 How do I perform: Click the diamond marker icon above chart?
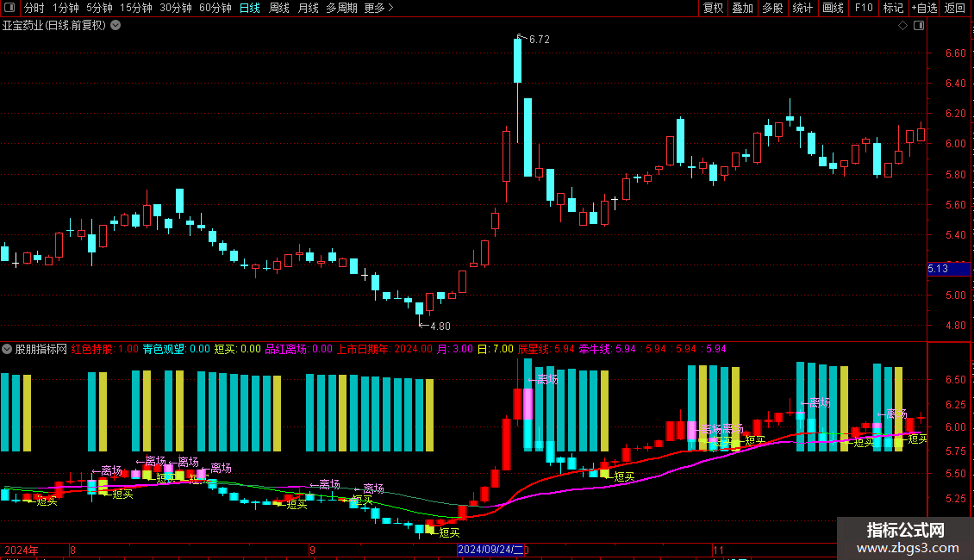[x=903, y=26]
